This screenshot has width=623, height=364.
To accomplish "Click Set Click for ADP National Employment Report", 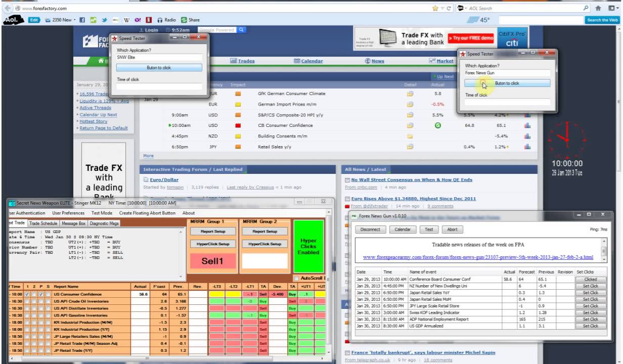I will click(590, 320).
